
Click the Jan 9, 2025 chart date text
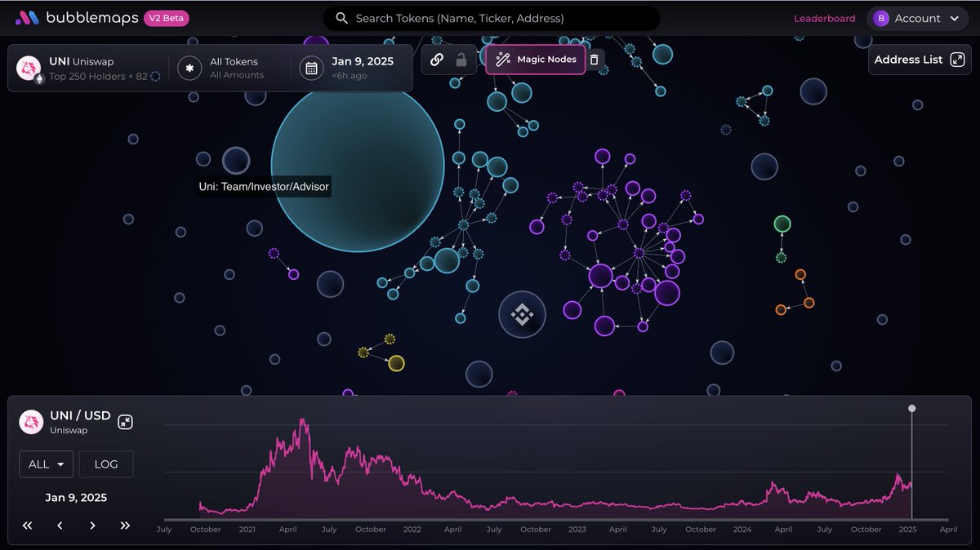[x=76, y=497]
